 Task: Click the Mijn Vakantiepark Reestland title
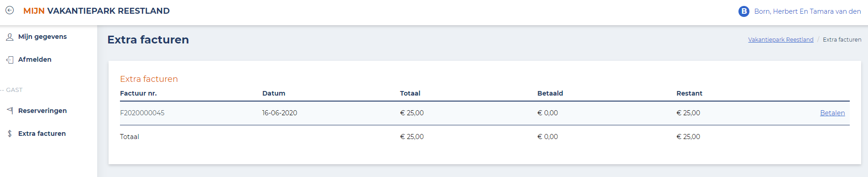tap(96, 11)
